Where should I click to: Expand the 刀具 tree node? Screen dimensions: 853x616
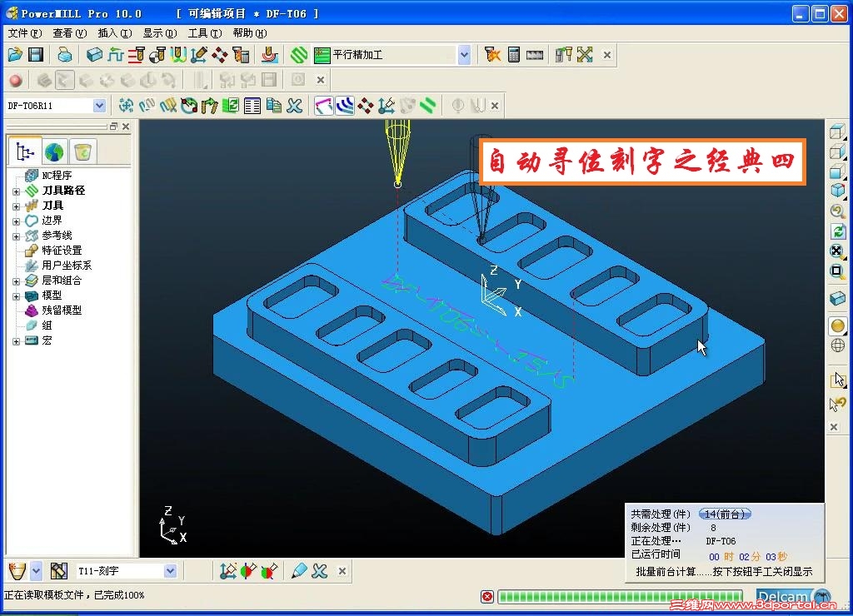17,206
